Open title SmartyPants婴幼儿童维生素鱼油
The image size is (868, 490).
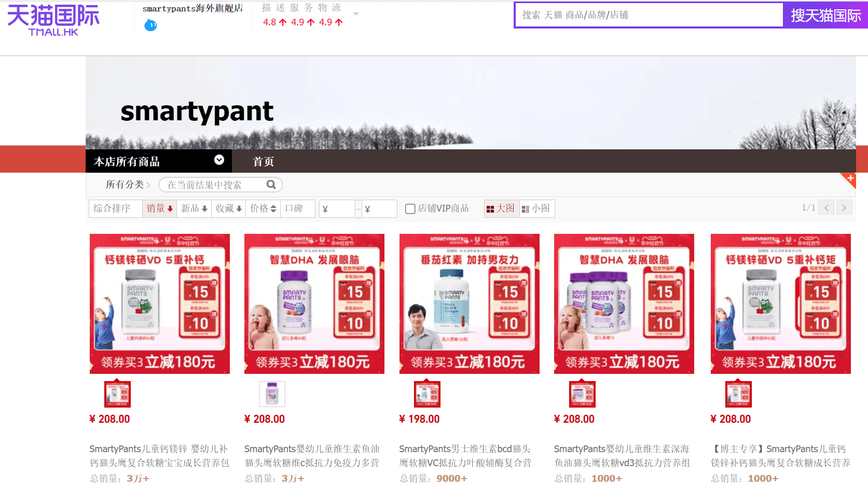312,456
